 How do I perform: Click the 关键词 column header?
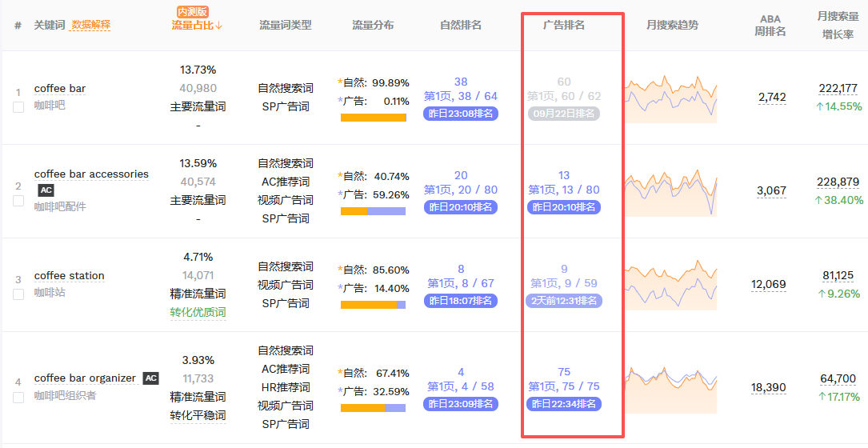(x=50, y=25)
